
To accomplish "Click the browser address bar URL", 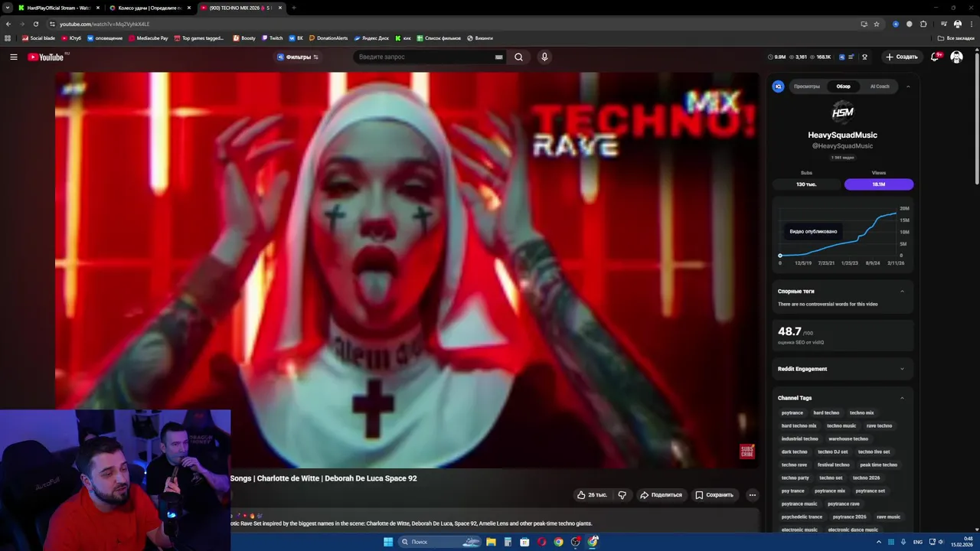I will pos(105,24).
